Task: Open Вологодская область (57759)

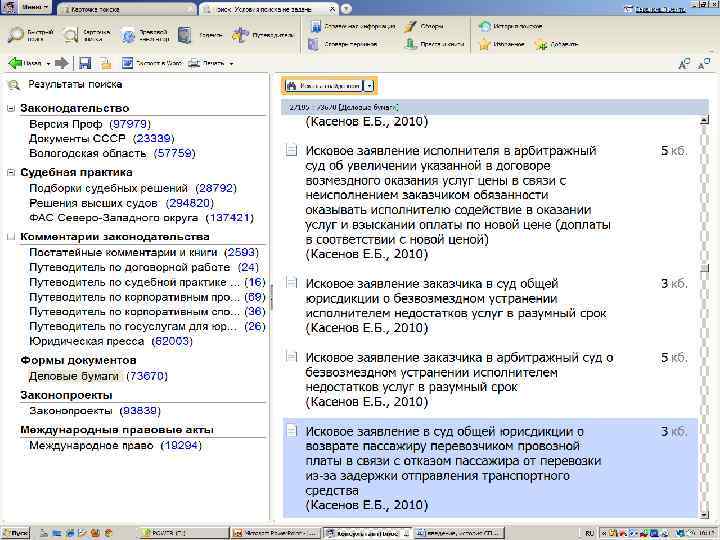Action: [x=112, y=153]
